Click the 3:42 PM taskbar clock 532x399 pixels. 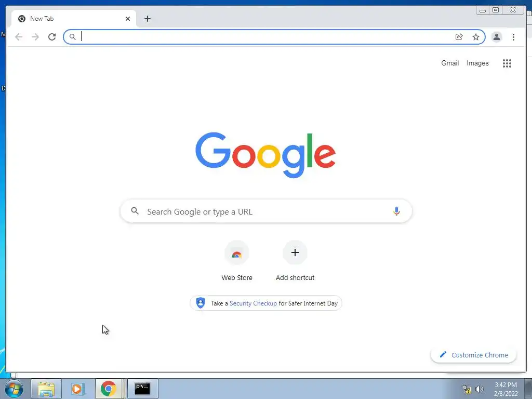tap(506, 389)
